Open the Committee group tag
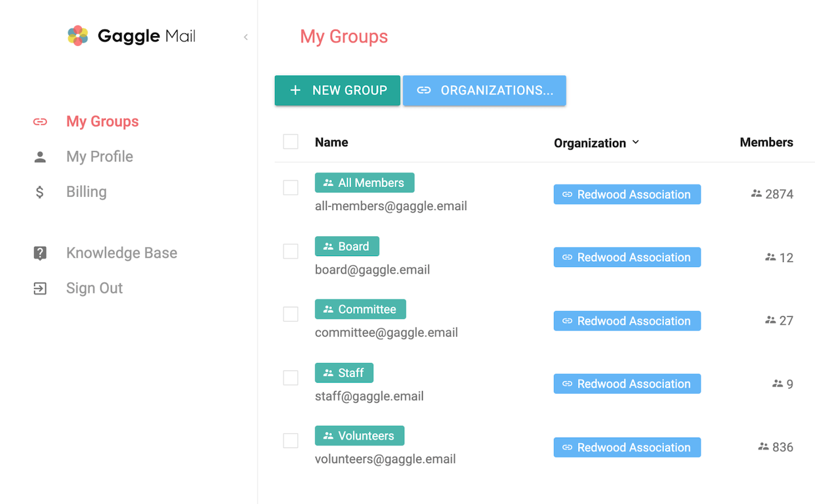Image resolution: width=815 pixels, height=504 pixels. click(360, 310)
